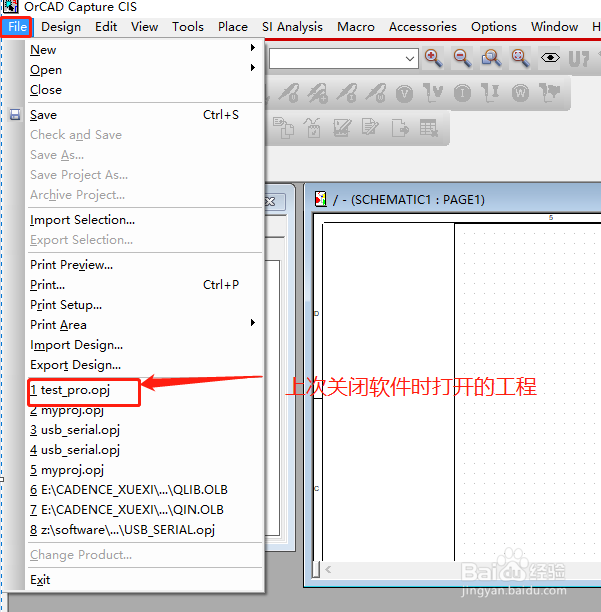Open the Options menu
The width and height of the screenshot is (601, 612).
coord(494,27)
